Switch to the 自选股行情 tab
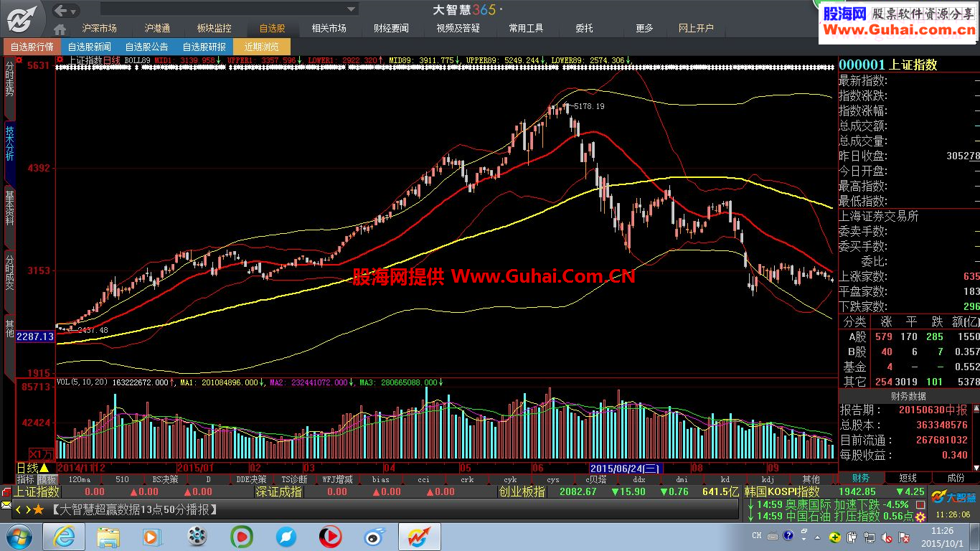Viewport: 980px width, 551px height. (32, 47)
